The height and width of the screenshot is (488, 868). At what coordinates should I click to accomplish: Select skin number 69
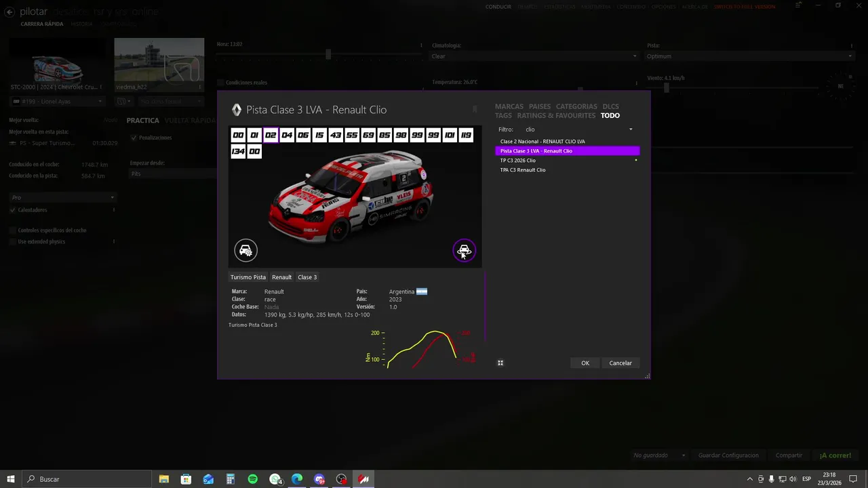pos(368,135)
